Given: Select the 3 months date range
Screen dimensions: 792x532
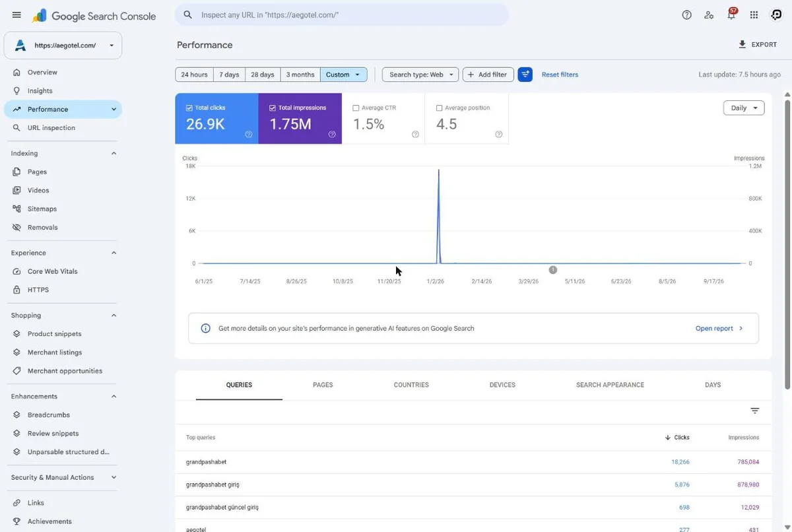Looking at the screenshot, I should (300, 75).
